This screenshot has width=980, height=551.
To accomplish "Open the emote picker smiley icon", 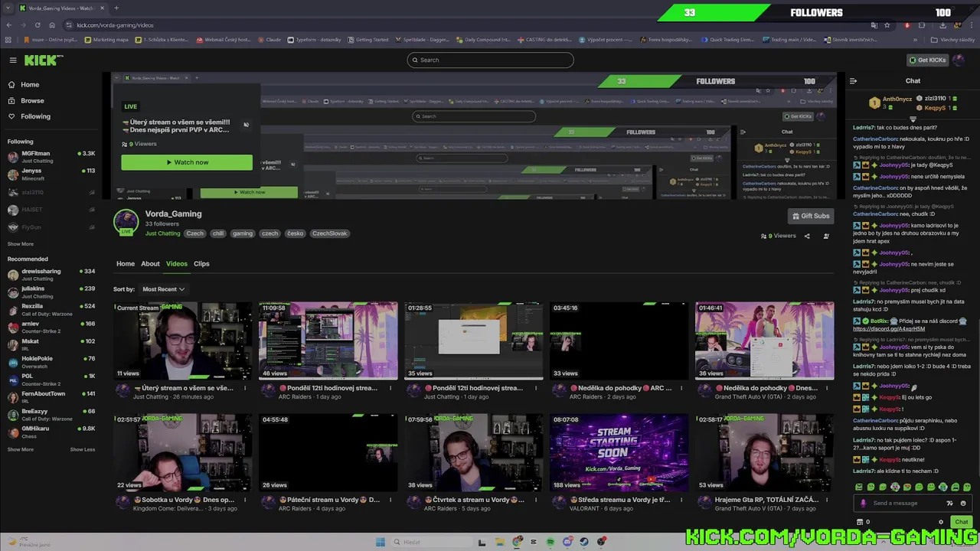I will click(963, 503).
